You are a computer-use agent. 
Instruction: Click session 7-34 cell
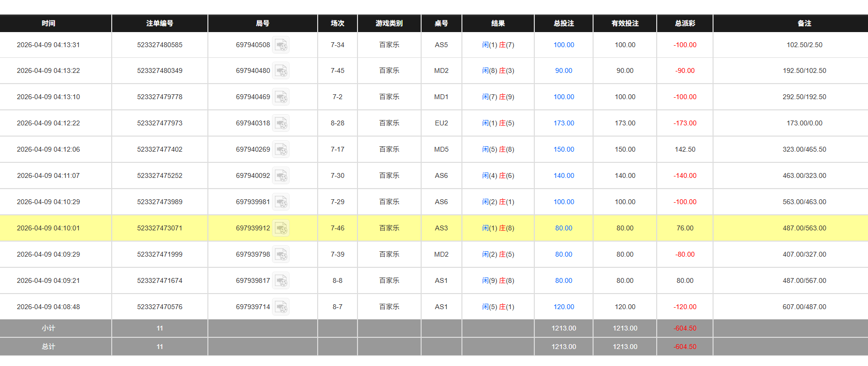(338, 45)
